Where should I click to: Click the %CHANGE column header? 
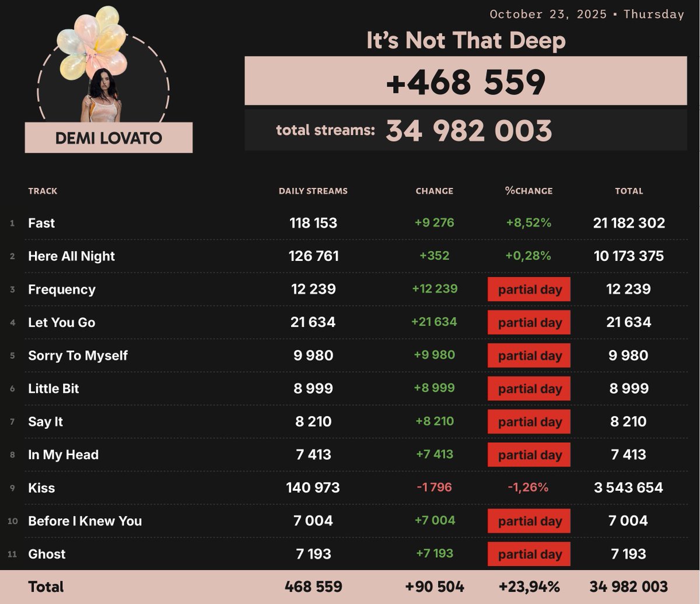(529, 191)
